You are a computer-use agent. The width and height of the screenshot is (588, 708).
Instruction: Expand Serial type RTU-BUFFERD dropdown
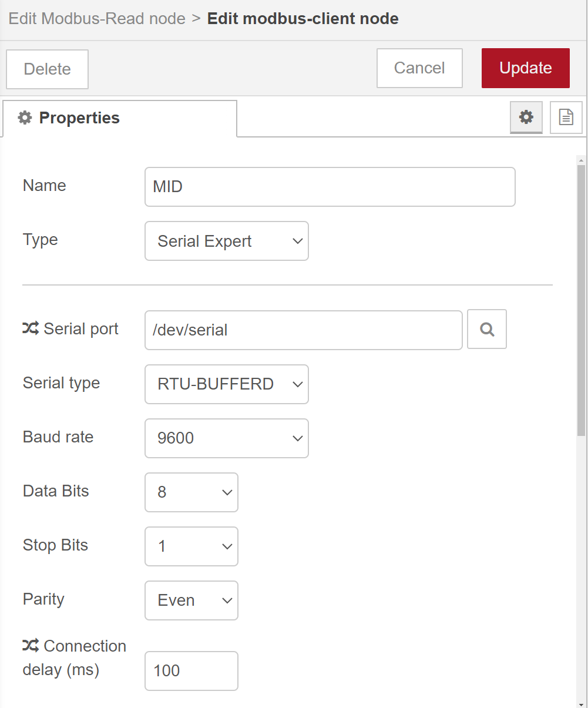click(227, 384)
